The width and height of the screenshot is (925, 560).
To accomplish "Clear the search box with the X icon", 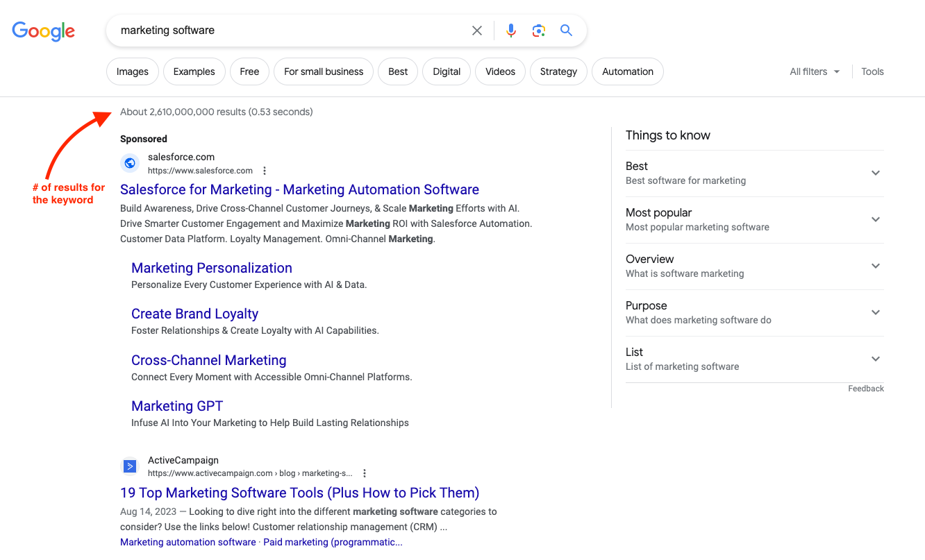I will point(477,31).
